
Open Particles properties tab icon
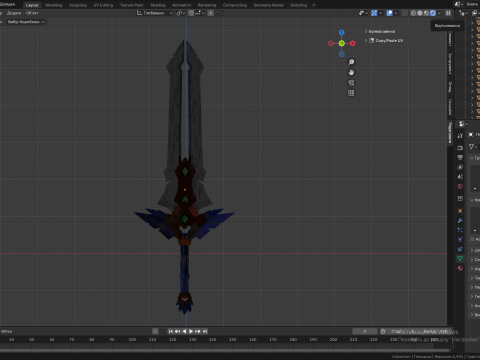(460, 230)
